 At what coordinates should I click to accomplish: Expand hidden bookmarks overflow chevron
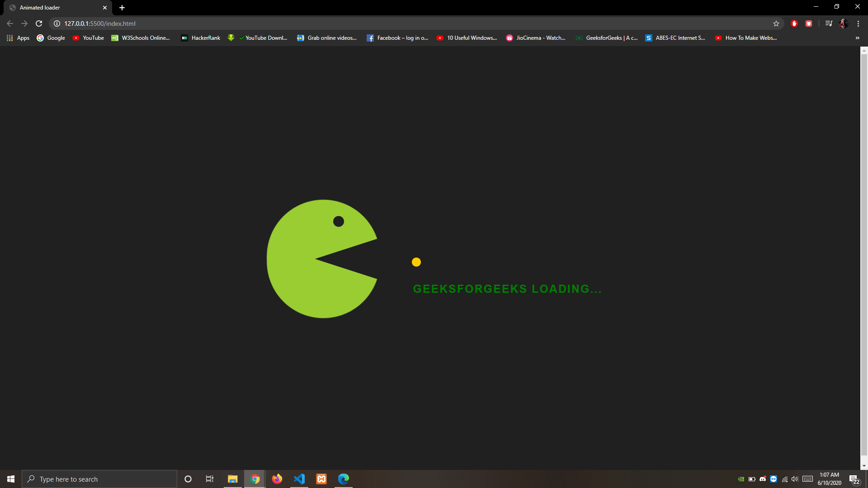point(858,38)
